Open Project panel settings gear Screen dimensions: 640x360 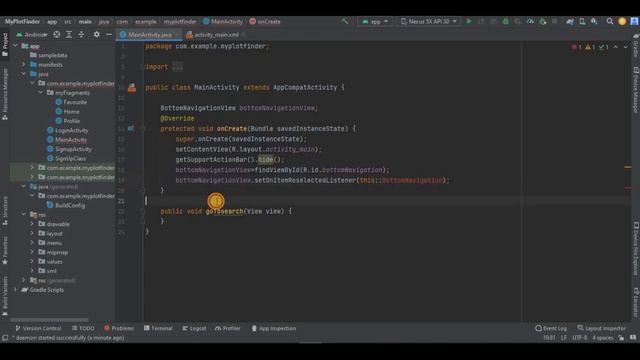click(97, 35)
